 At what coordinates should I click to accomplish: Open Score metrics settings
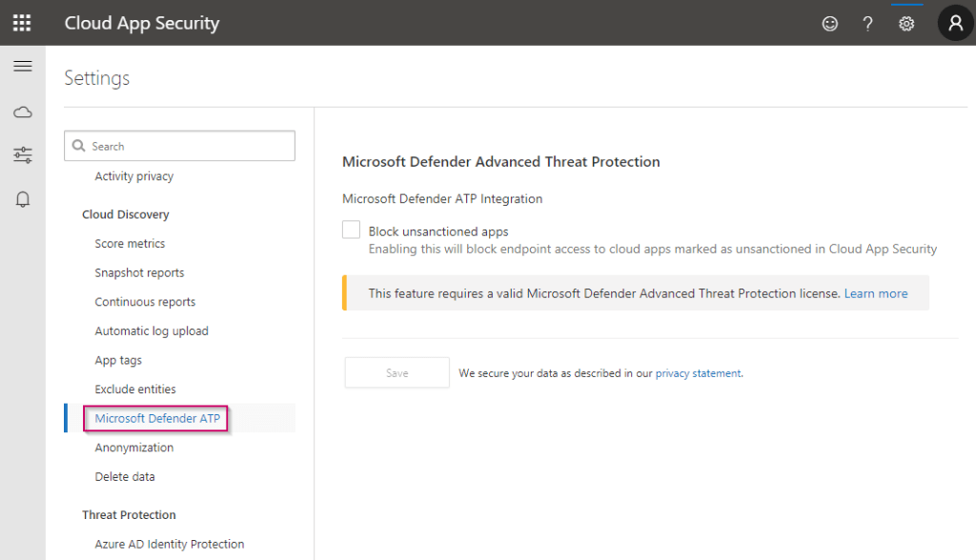coord(130,244)
